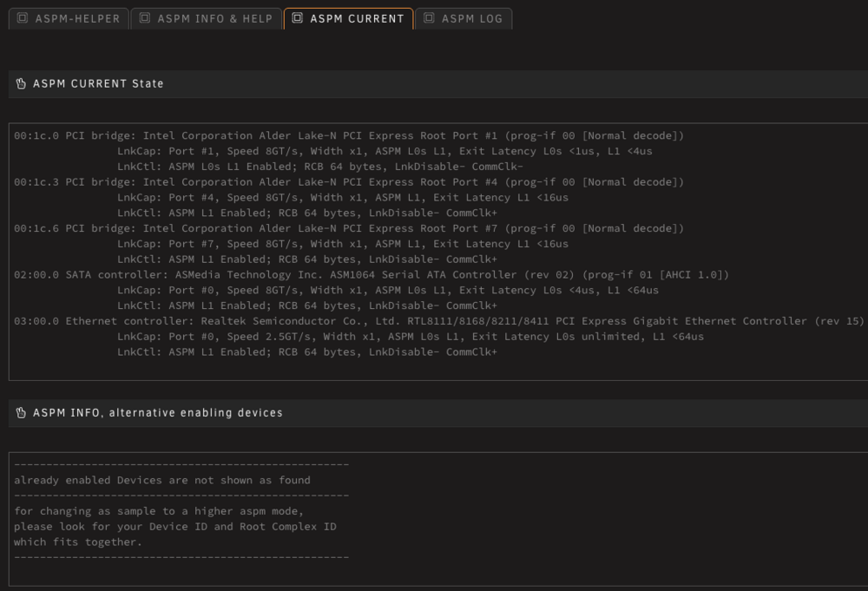Select the 00:1c.3 PCI bridge Root Port #4 line

(x=349, y=182)
